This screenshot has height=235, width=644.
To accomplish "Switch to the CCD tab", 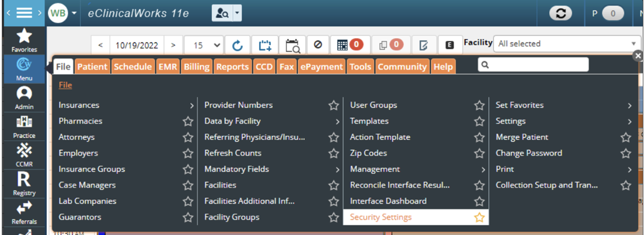I will pos(264,67).
